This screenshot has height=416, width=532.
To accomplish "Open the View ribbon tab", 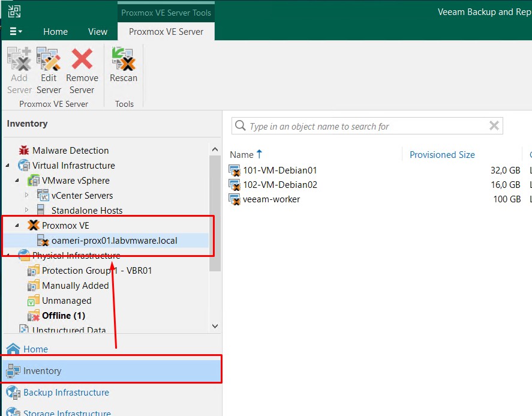I will 98,32.
